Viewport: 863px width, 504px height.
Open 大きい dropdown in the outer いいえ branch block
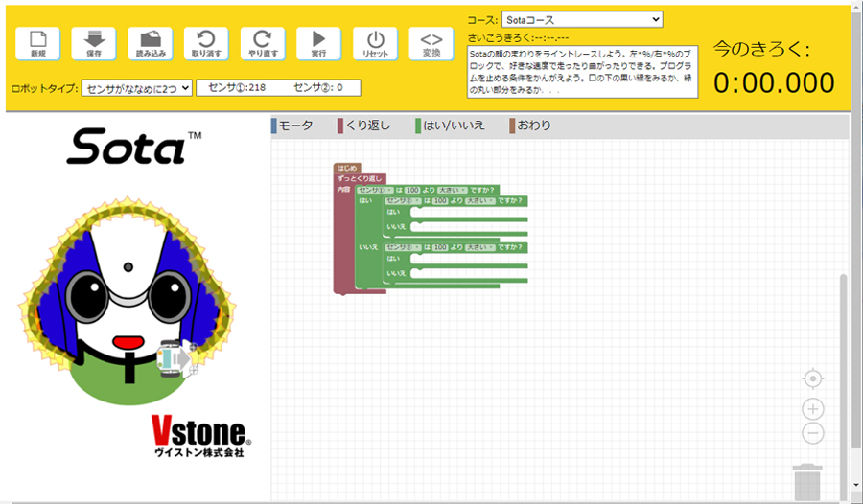pyautogui.click(x=480, y=247)
